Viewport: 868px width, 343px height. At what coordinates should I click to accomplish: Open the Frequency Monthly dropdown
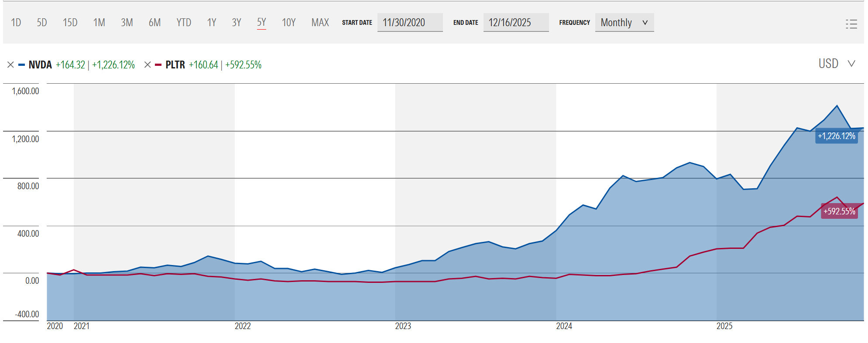pos(624,23)
